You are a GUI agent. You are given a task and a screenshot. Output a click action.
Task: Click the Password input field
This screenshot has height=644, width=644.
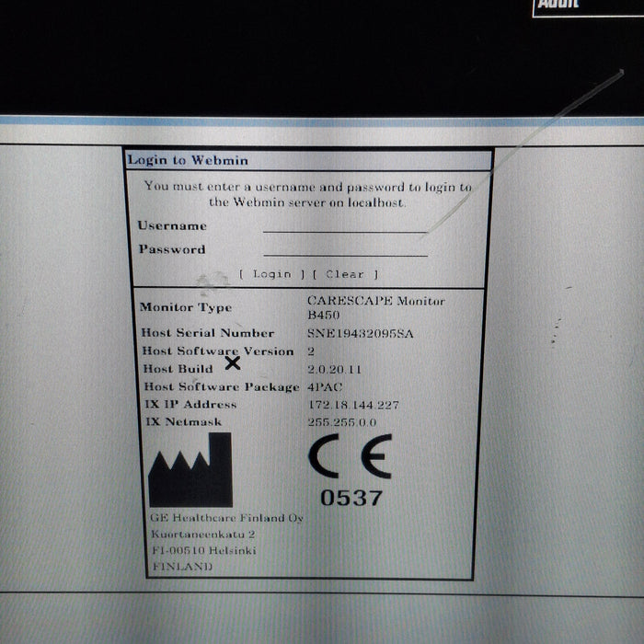(344, 248)
